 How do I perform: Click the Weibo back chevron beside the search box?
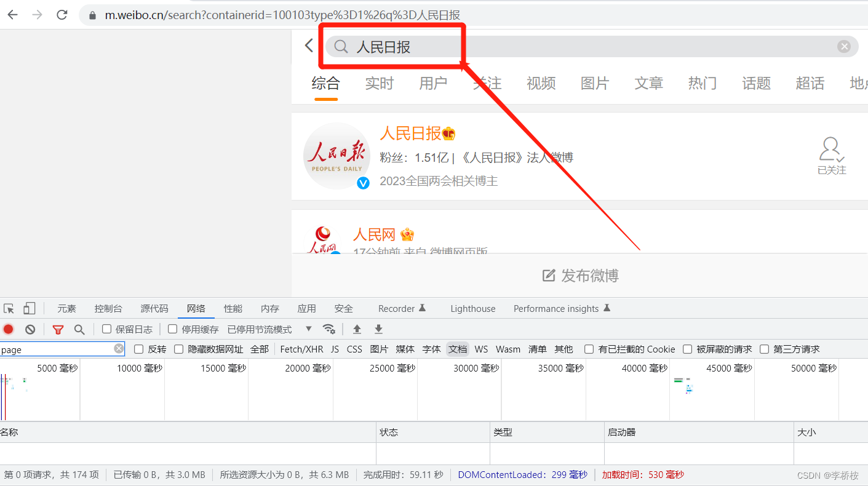(x=309, y=46)
